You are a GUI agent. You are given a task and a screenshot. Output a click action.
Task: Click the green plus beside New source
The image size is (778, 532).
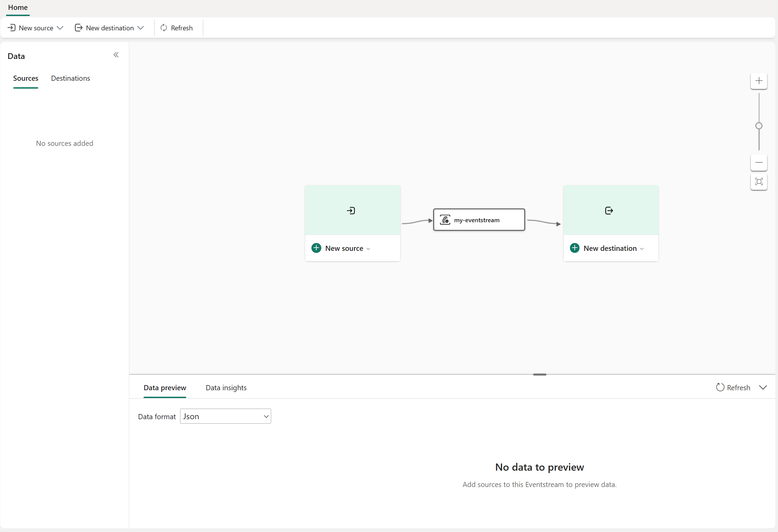click(x=316, y=248)
